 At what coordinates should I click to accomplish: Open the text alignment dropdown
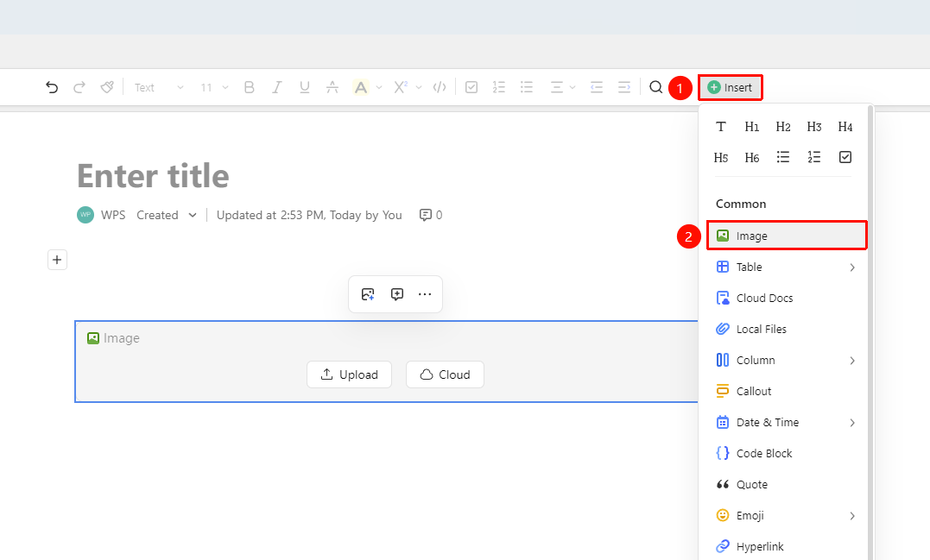pyautogui.click(x=563, y=88)
